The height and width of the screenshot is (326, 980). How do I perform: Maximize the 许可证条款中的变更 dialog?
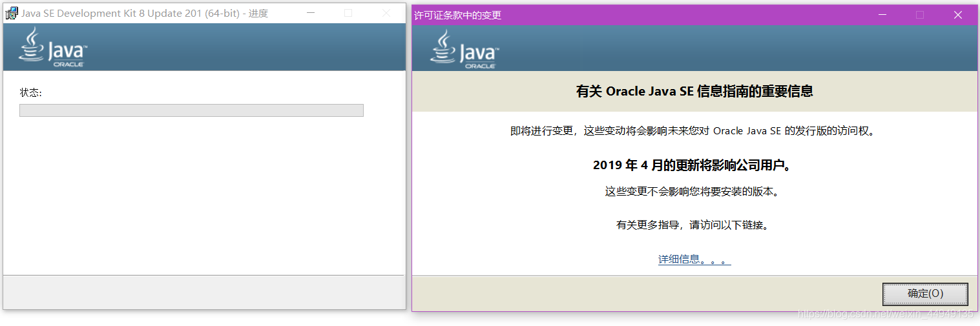(x=920, y=15)
